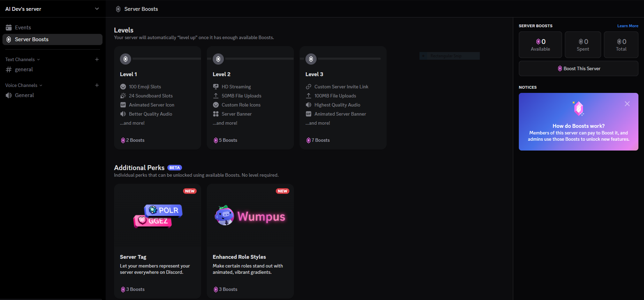Click the Level 3 progress bar

click(x=349, y=59)
